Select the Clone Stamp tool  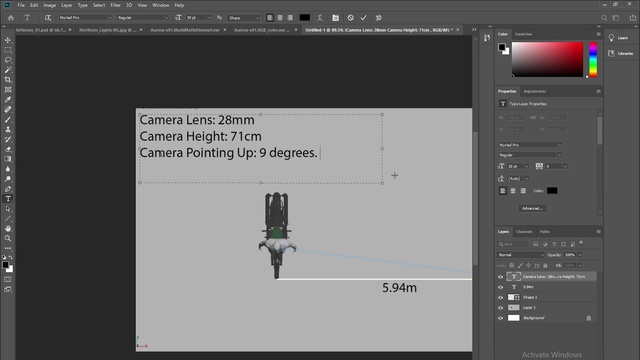click(x=8, y=129)
